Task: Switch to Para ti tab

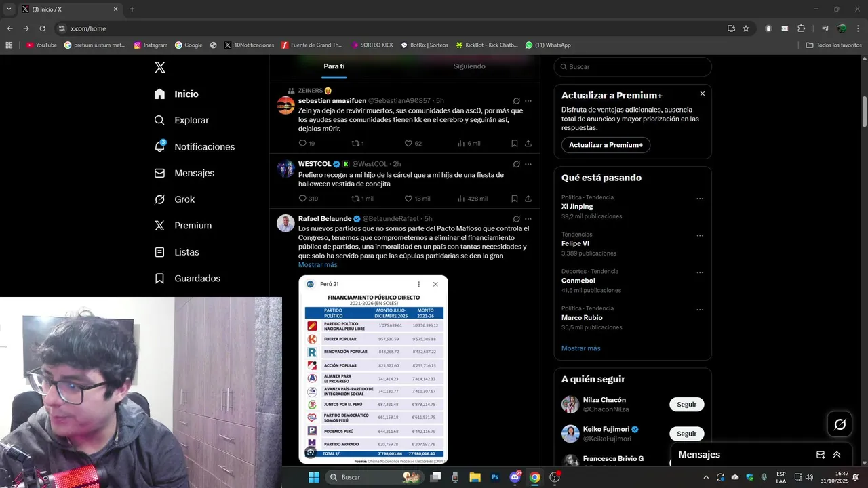Action: [x=334, y=66]
